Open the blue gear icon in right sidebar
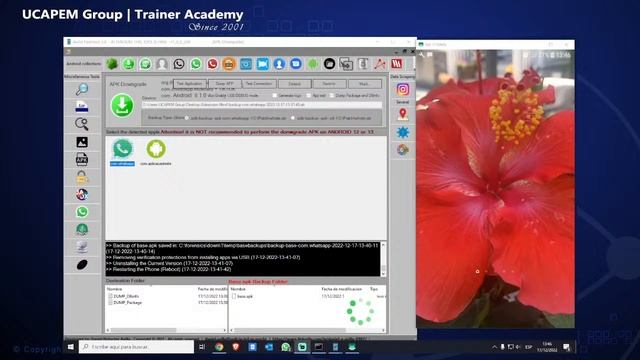This screenshot has width=640, height=360. (x=402, y=132)
